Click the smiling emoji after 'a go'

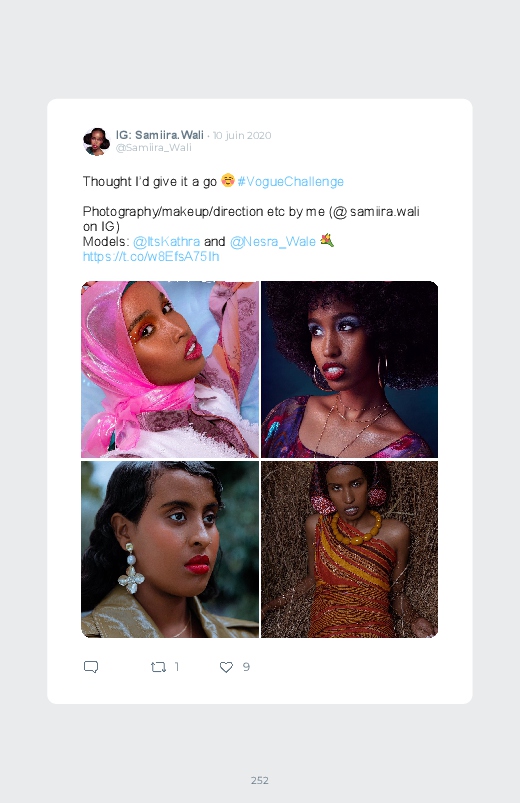[227, 180]
